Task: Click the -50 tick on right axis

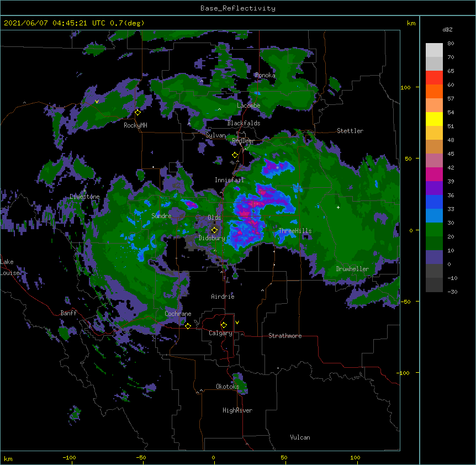Action: coord(405,302)
